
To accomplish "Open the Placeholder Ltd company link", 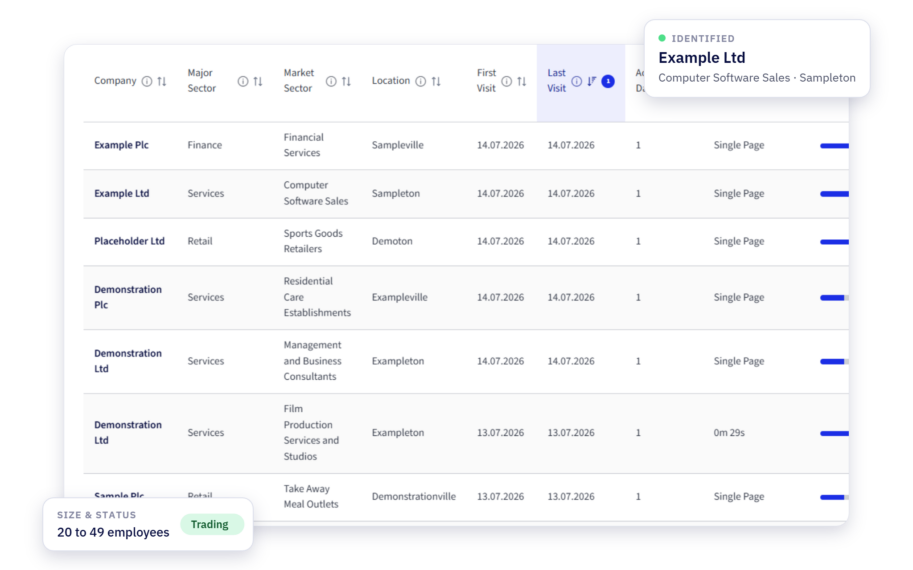I will coord(129,241).
